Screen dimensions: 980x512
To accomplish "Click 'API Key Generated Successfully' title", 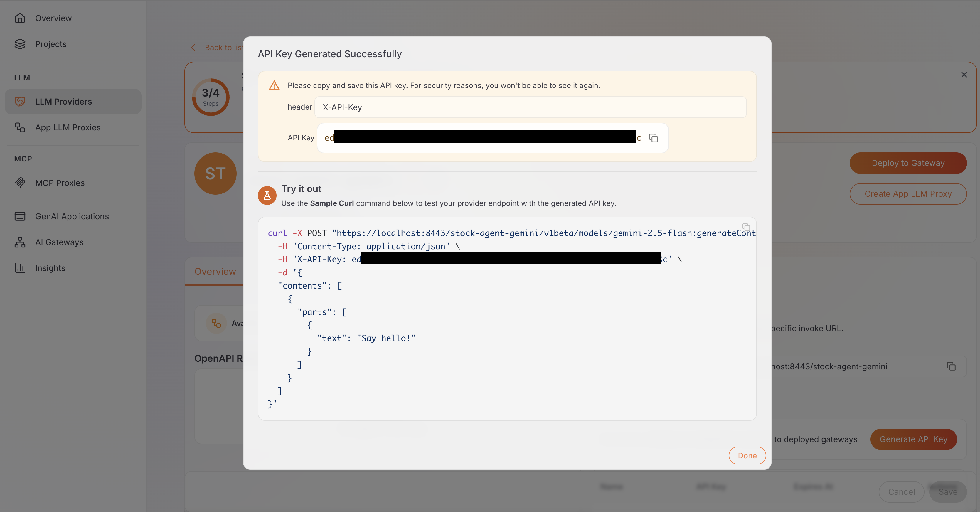I will (329, 54).
